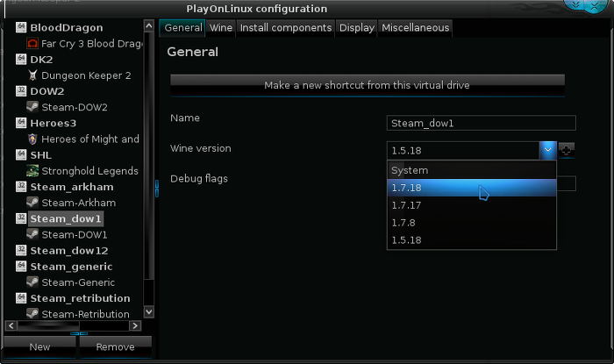Click the Name input field with Steam_dow1
This screenshot has height=364, width=614.
[x=482, y=123]
